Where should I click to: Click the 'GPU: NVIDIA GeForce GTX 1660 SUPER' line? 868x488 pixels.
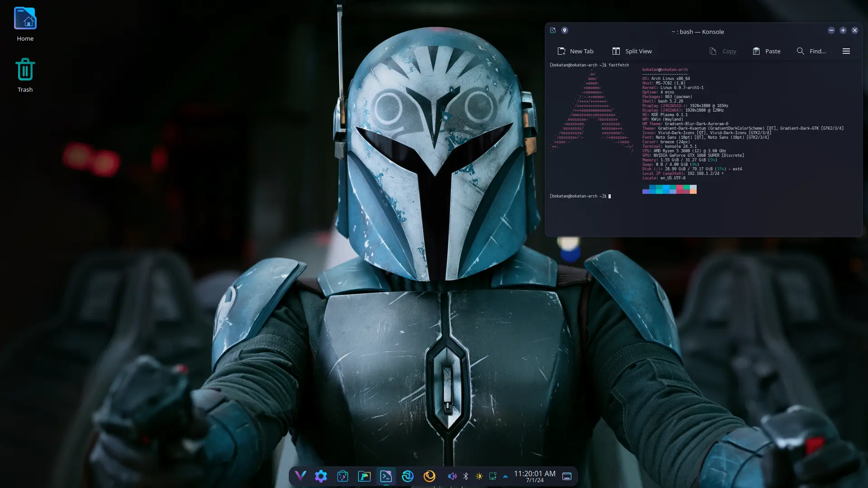[x=693, y=155]
